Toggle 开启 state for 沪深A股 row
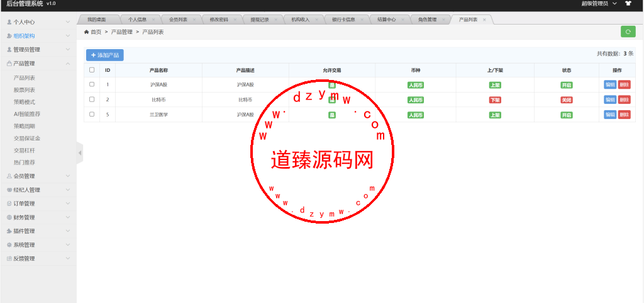 point(567,85)
